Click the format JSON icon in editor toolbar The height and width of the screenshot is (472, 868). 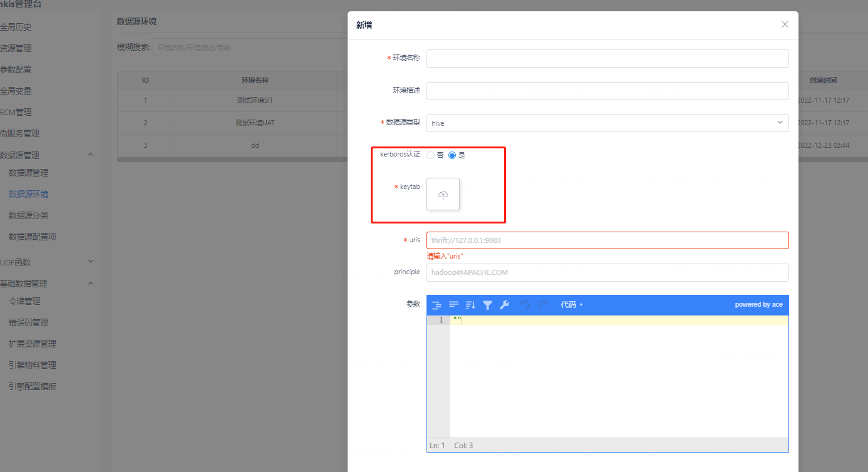click(x=437, y=305)
